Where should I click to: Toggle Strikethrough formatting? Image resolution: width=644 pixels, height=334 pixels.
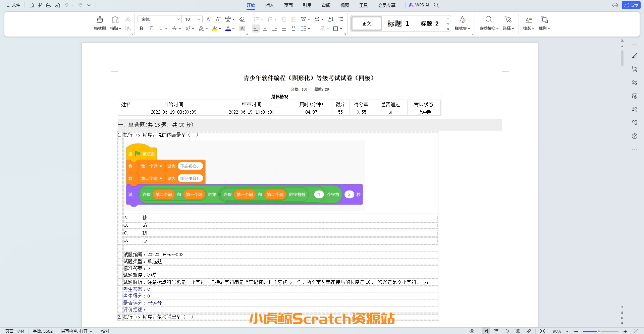coord(174,29)
